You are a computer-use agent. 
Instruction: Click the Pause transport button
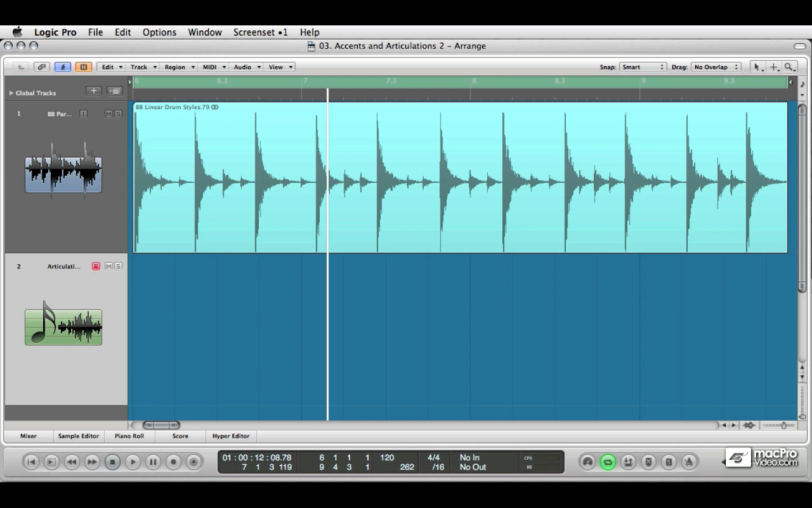[153, 462]
